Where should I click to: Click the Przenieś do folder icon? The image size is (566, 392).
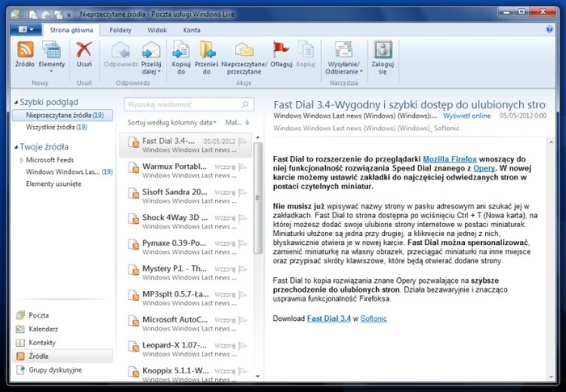pos(207,49)
